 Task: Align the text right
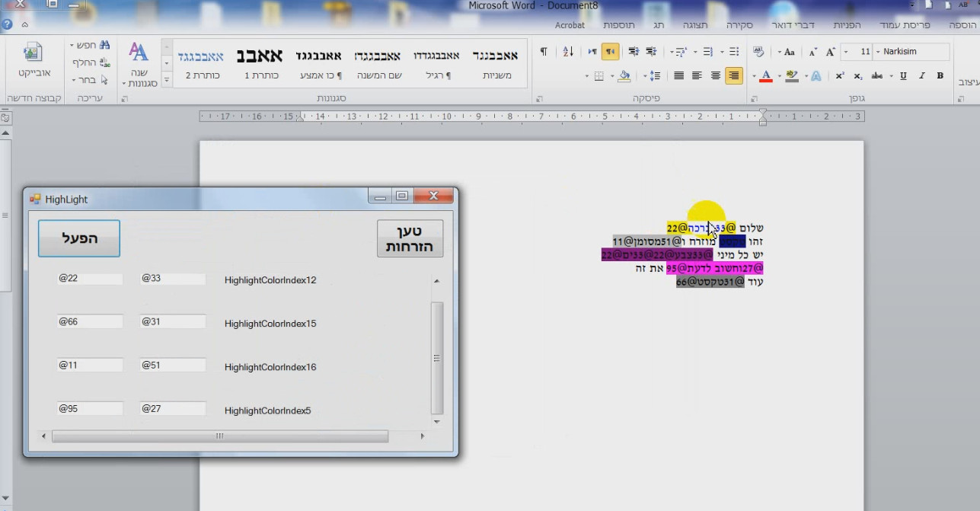734,76
